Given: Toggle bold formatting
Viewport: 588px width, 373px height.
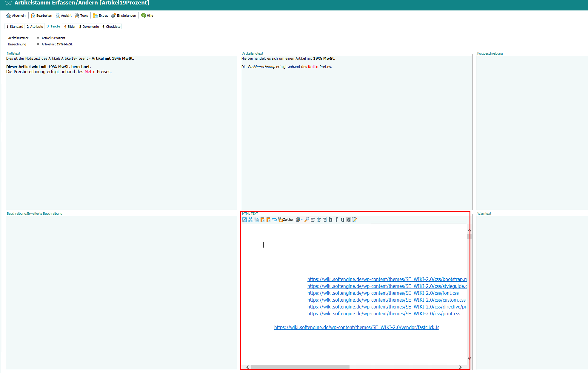Looking at the screenshot, I should 331,219.
